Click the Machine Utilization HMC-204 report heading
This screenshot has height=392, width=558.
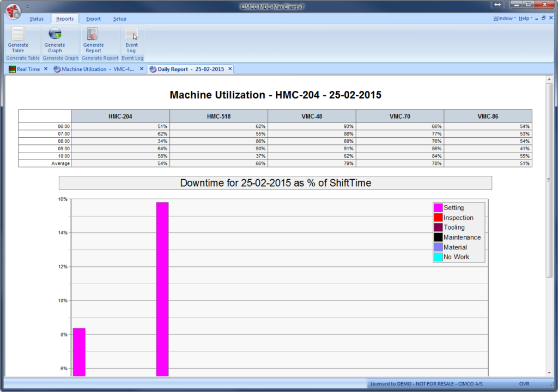[x=275, y=95]
